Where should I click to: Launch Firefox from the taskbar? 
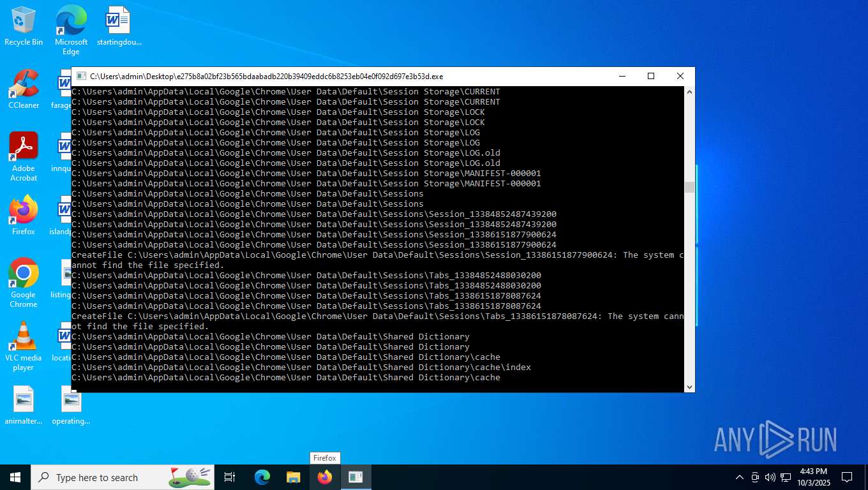pyautogui.click(x=325, y=477)
